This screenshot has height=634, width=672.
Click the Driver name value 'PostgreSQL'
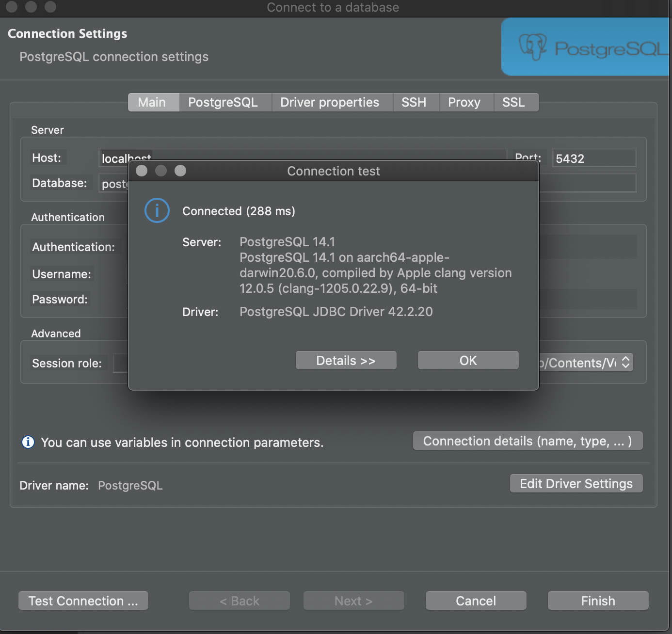click(130, 485)
